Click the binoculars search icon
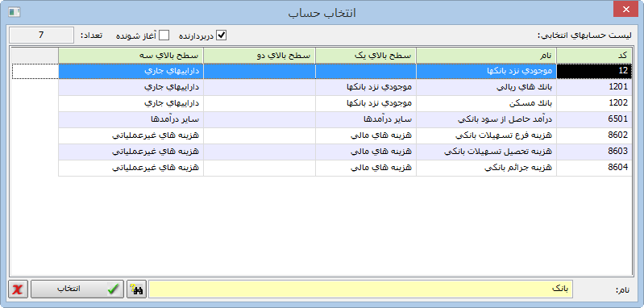Image resolution: width=644 pixels, height=308 pixels. (x=137, y=289)
